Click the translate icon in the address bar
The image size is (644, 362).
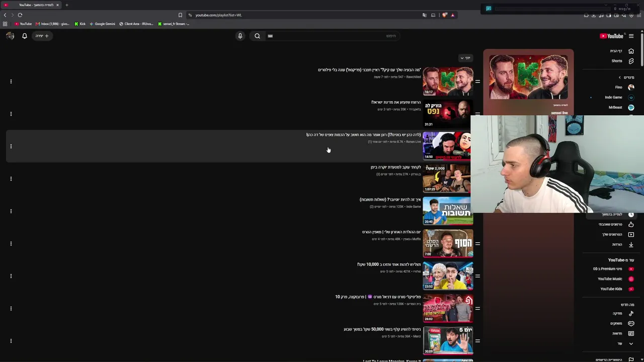pos(425,15)
